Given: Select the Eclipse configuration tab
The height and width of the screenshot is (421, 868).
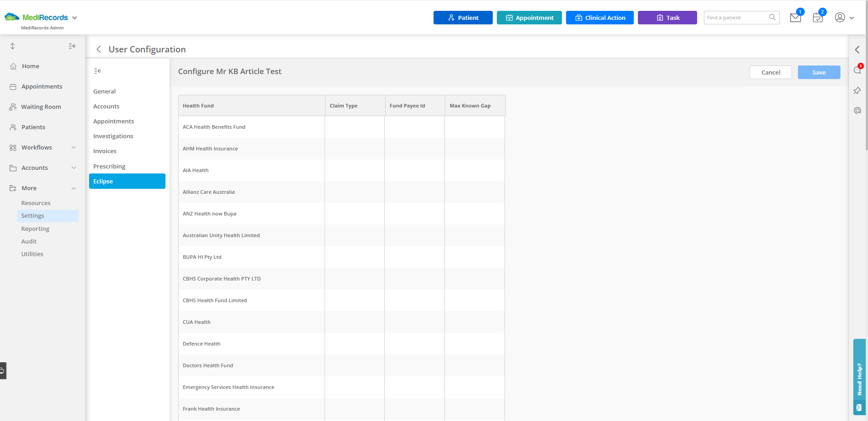Looking at the screenshot, I should pos(127,181).
